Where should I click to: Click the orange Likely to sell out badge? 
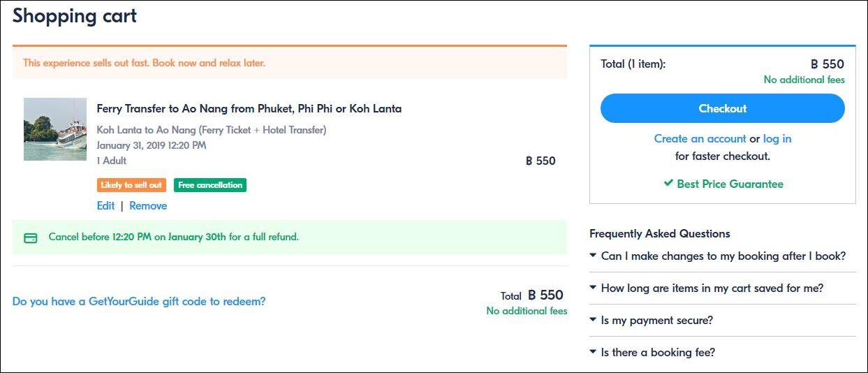(131, 185)
